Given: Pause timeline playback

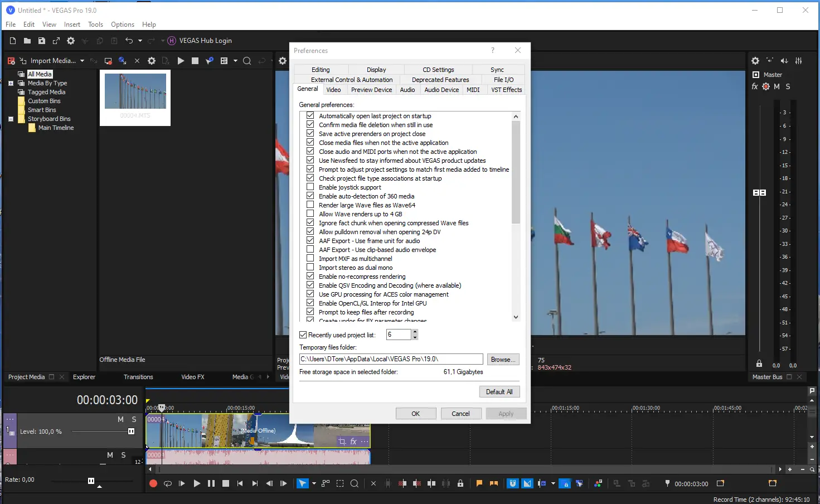Looking at the screenshot, I should tap(211, 484).
